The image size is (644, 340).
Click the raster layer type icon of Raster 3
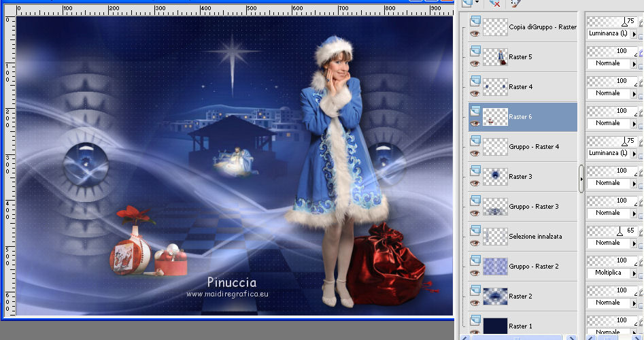click(x=475, y=171)
